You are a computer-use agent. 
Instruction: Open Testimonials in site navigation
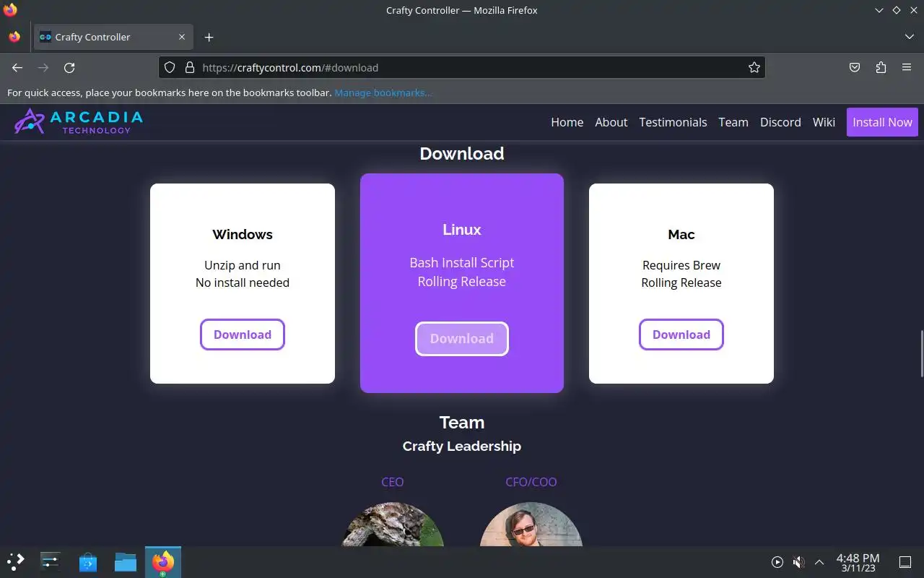click(x=673, y=122)
